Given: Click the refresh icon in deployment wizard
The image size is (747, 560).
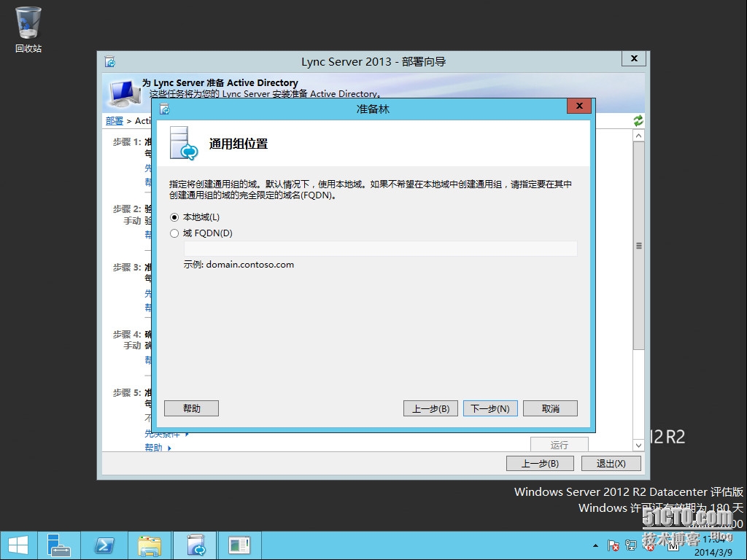Looking at the screenshot, I should coord(638,121).
